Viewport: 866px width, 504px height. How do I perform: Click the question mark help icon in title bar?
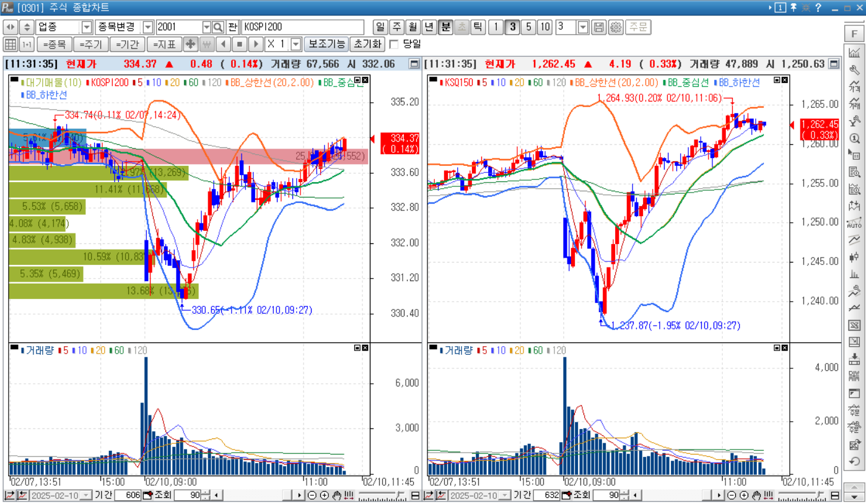point(818,7)
